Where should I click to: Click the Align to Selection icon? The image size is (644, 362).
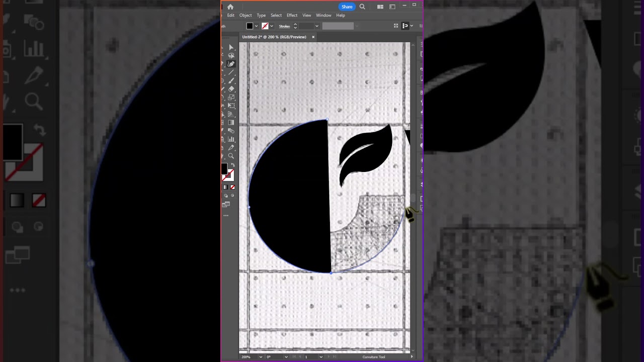click(x=405, y=26)
